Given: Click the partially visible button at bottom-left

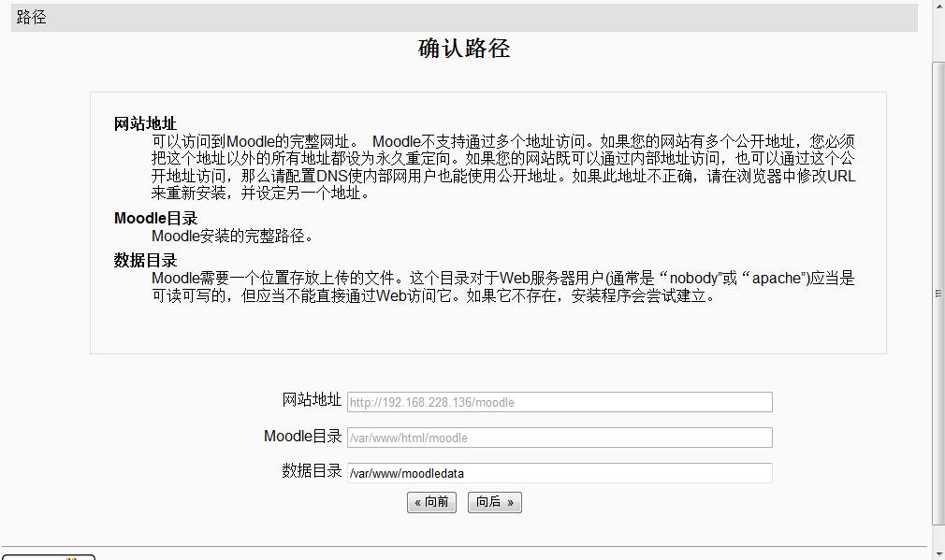Looking at the screenshot, I should click(x=49, y=556).
